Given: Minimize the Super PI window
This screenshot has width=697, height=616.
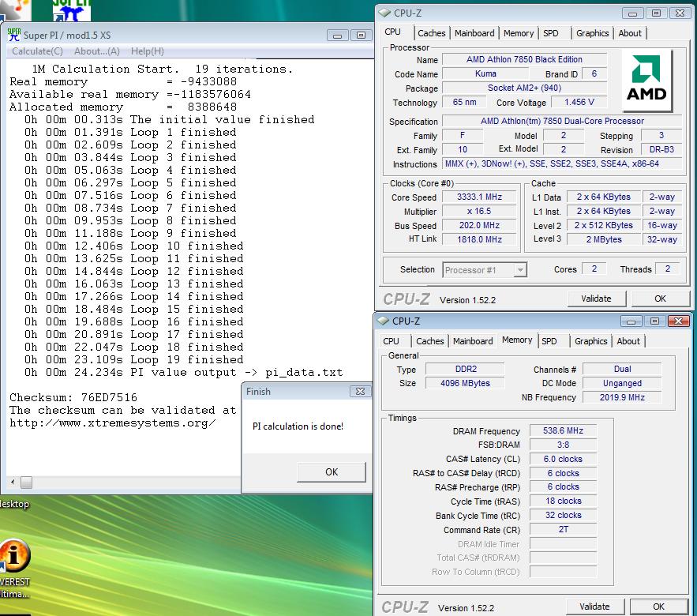Looking at the screenshot, I should pos(337,35).
